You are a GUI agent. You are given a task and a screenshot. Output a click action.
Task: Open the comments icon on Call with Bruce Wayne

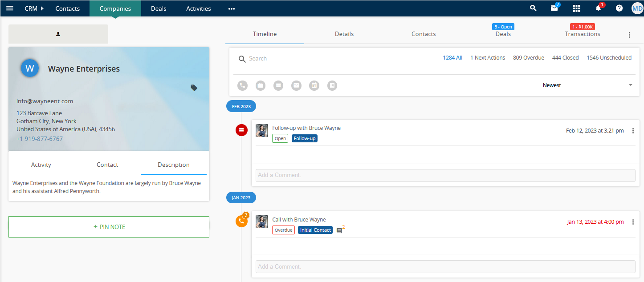[339, 230]
